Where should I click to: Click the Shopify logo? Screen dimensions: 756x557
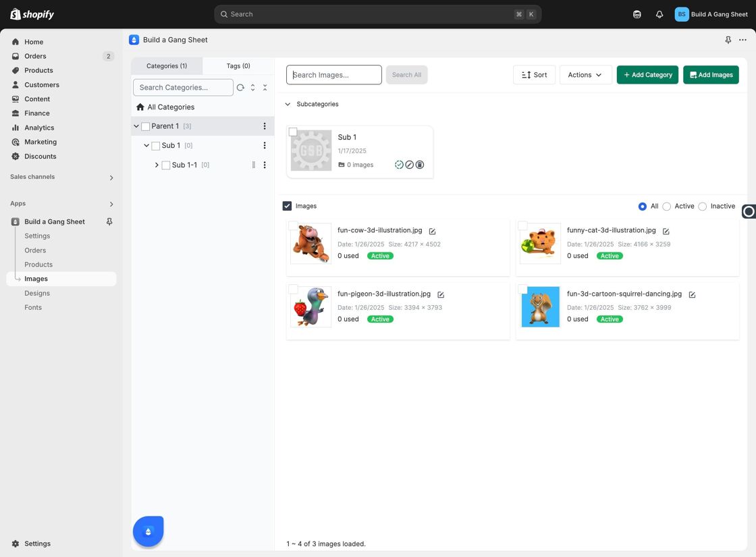(x=32, y=14)
